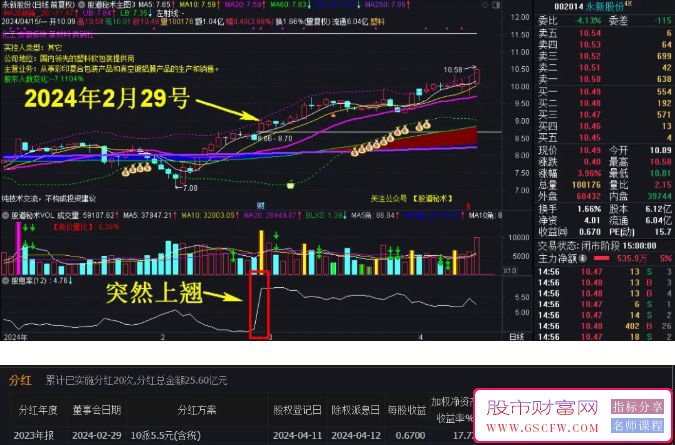Click the diamond icon at chart top right

(486, 5)
